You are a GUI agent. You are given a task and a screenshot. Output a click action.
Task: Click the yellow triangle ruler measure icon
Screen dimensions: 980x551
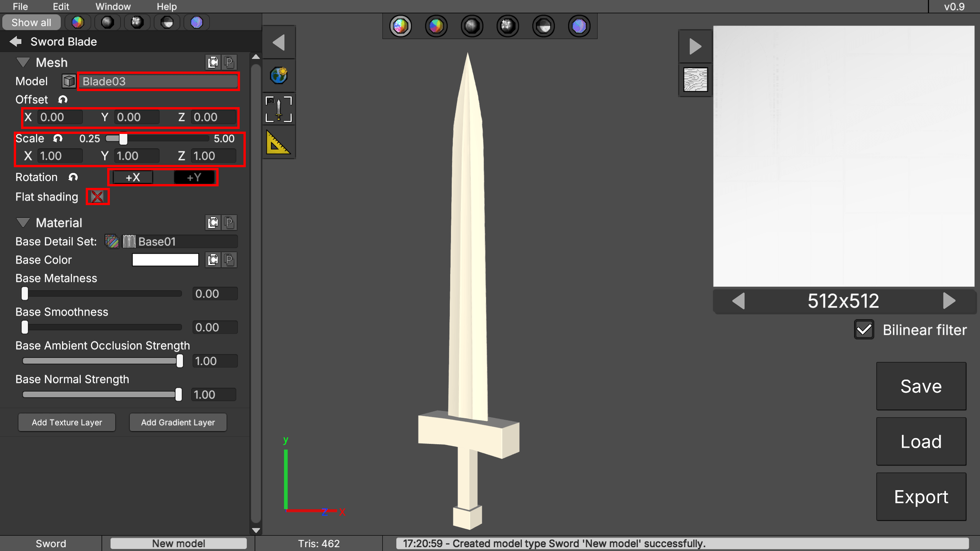(x=278, y=142)
